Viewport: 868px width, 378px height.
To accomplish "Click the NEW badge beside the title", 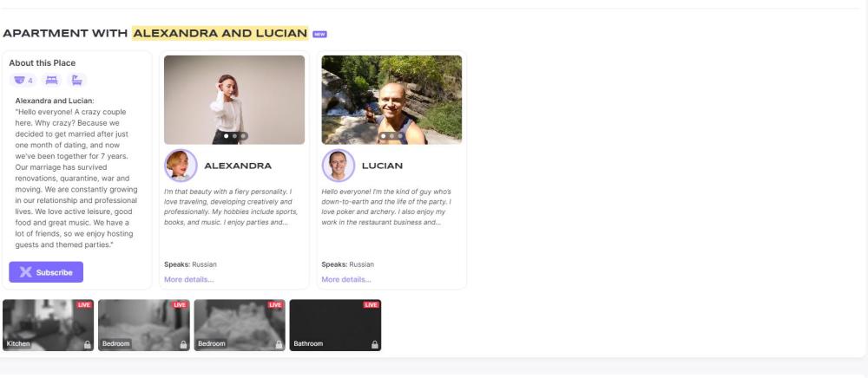I will (x=319, y=35).
